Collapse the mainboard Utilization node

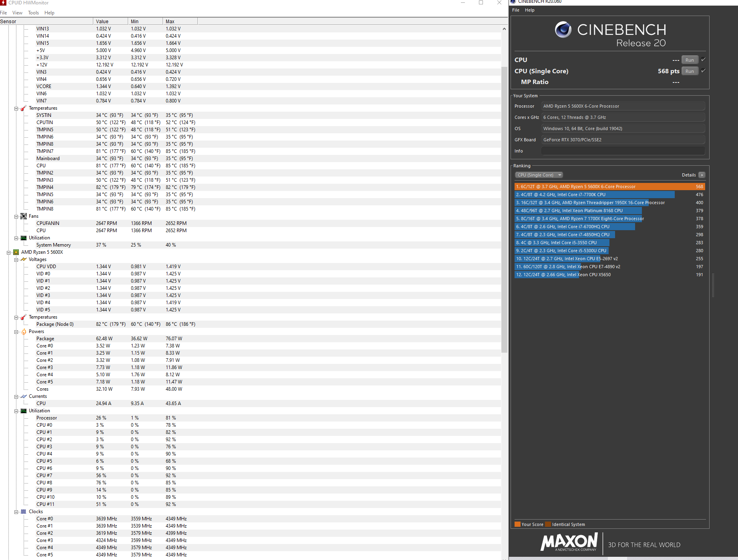(x=16, y=238)
